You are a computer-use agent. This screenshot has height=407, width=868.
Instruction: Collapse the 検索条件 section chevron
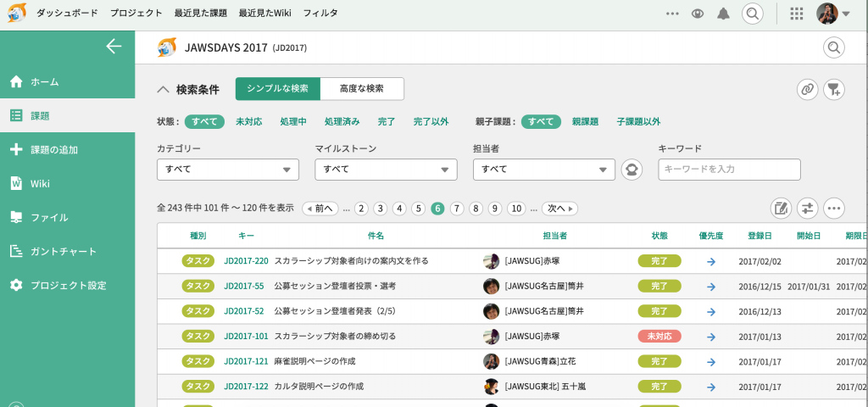click(162, 88)
